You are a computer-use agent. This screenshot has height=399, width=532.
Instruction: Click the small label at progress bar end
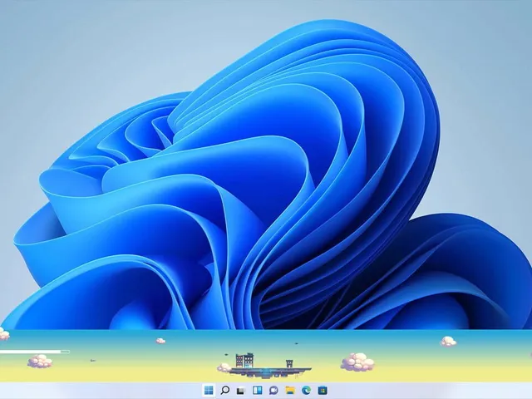(65, 352)
